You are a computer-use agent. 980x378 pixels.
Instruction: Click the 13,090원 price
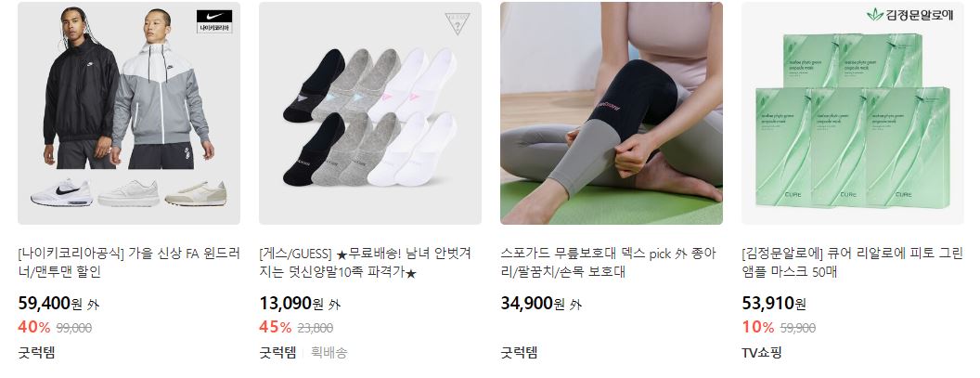(x=291, y=304)
